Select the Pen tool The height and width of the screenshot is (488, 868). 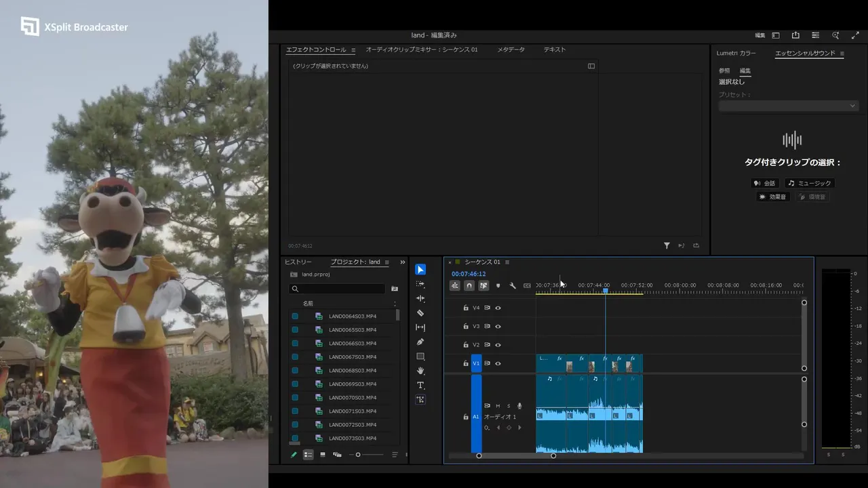coord(420,342)
